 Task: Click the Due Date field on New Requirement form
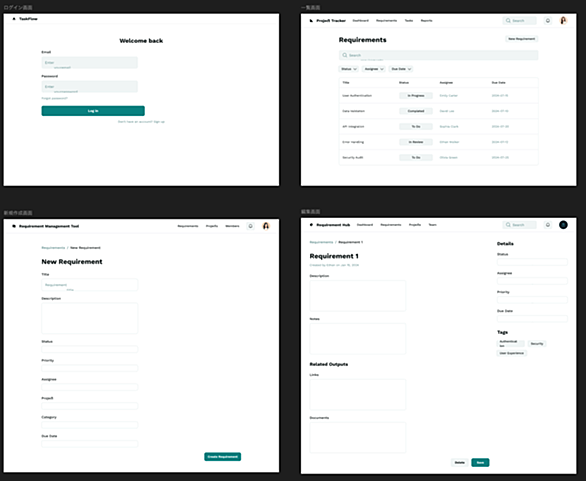(x=90, y=444)
